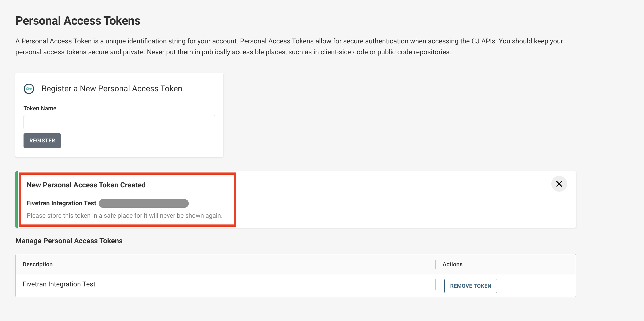Click empty area right of Register card
Viewport: 644px width, 321px height.
click(400, 115)
